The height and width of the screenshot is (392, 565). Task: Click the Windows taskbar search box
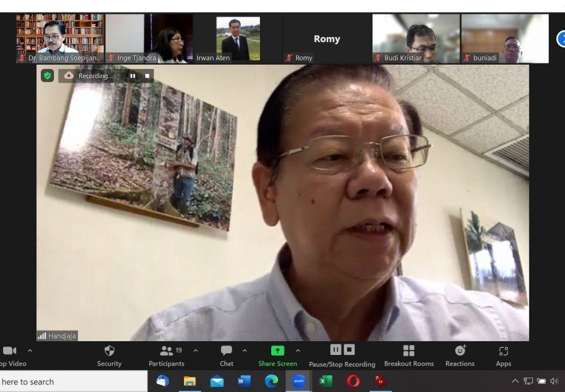tap(73, 381)
